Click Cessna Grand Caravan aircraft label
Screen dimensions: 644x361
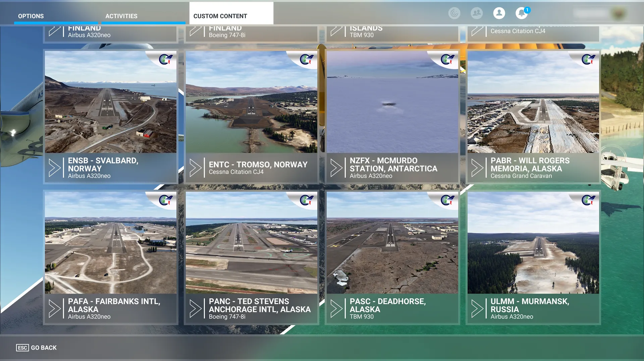tap(521, 176)
